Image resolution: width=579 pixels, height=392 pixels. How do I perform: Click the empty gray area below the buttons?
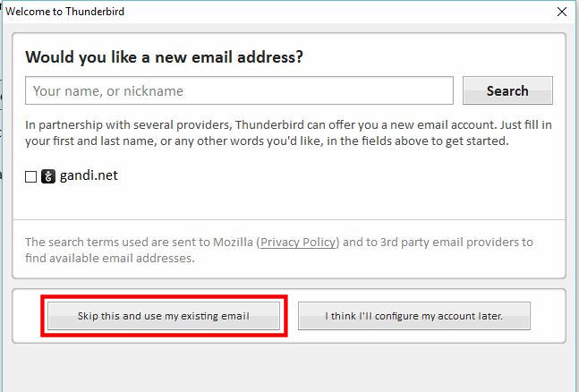(x=288, y=367)
